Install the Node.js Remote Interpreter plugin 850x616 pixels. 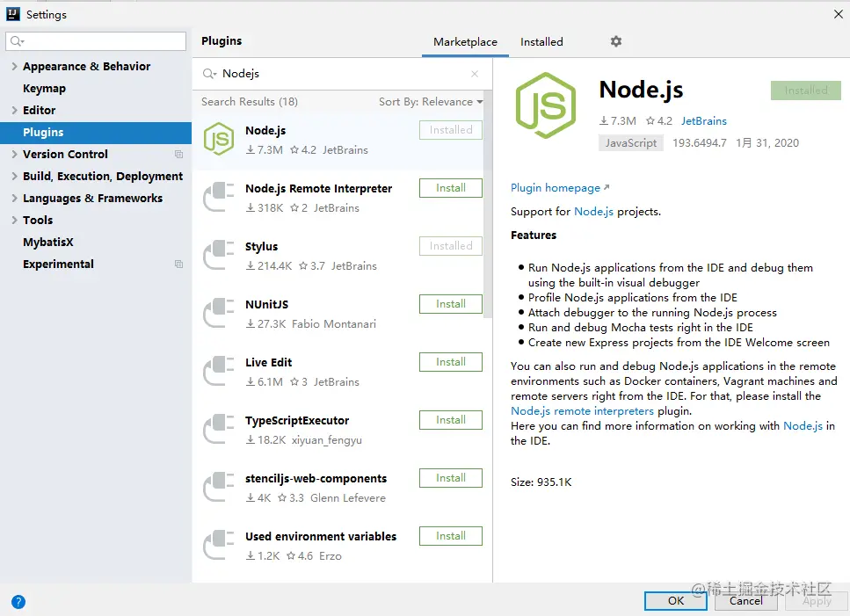[450, 188]
